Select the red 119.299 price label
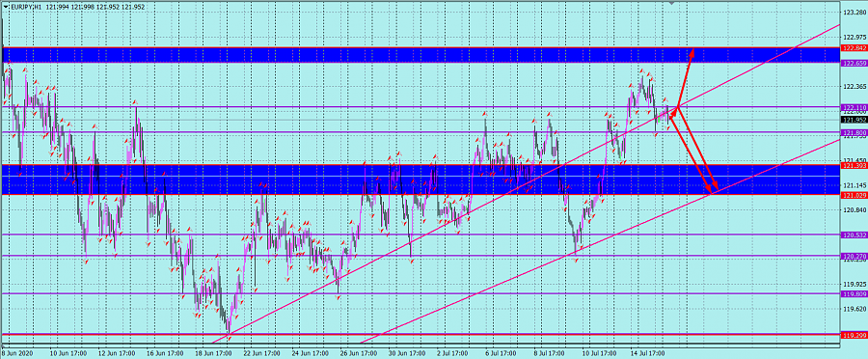 click(x=854, y=335)
